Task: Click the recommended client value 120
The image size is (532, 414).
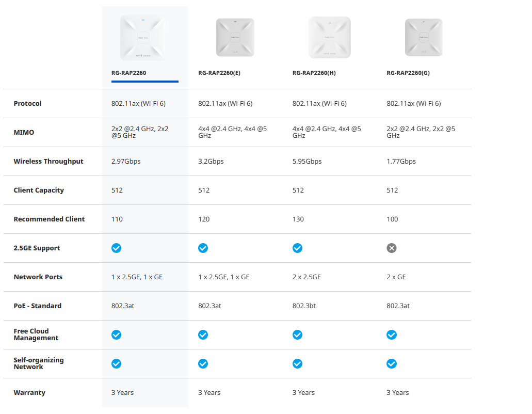Action: pos(204,219)
